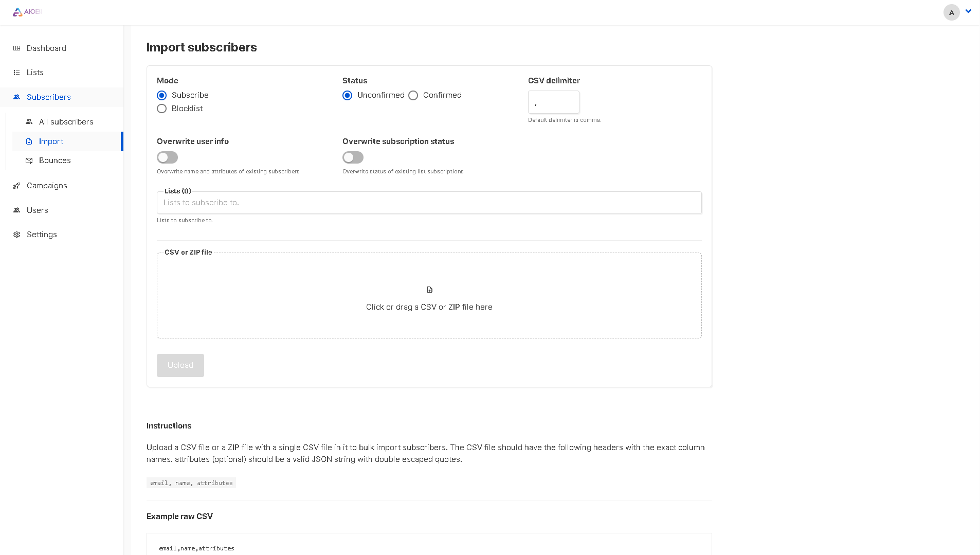The image size is (980, 555).
Task: Turn on Overwrite subscription status
Action: 353,157
